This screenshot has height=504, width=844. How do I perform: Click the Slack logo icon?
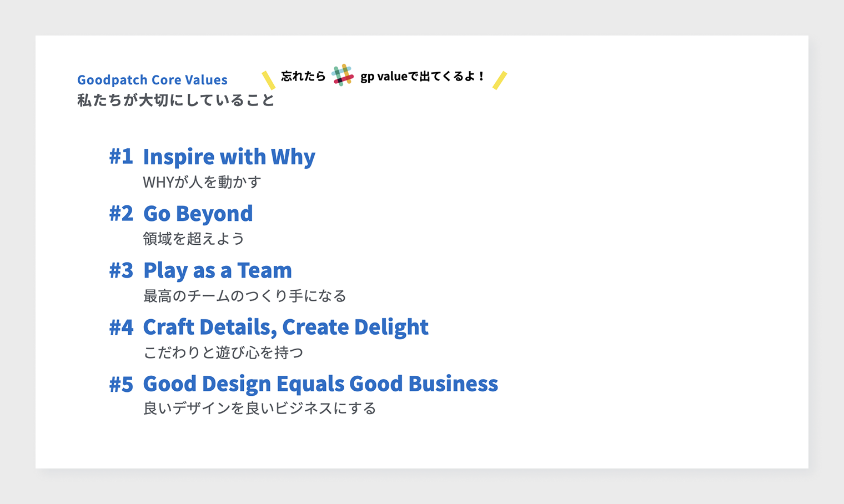coord(343,75)
